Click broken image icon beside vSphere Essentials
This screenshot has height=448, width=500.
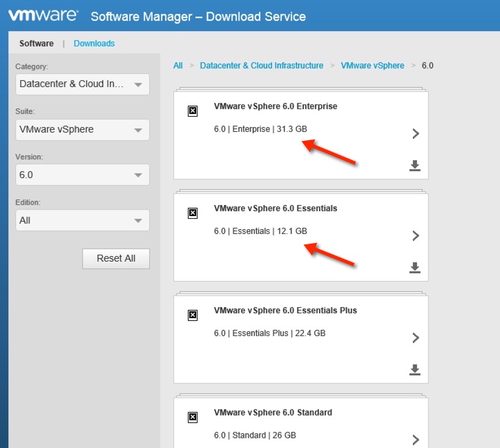(x=193, y=213)
